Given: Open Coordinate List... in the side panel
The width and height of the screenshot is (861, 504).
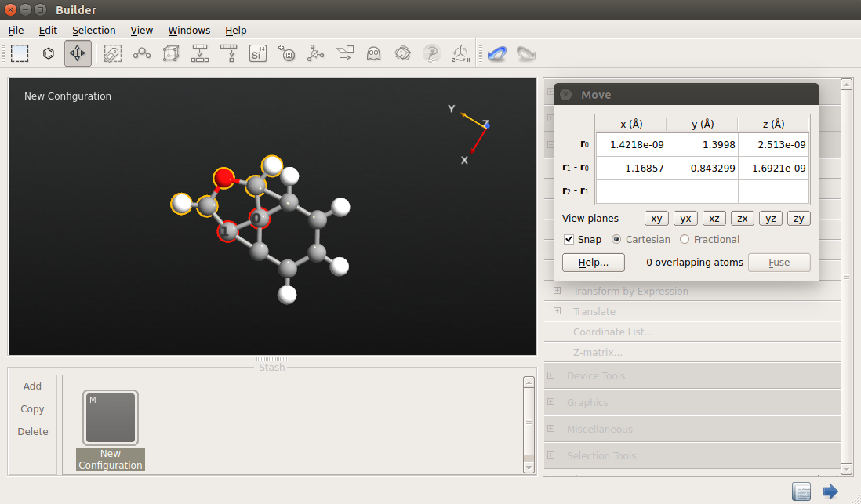Looking at the screenshot, I should 612,332.
